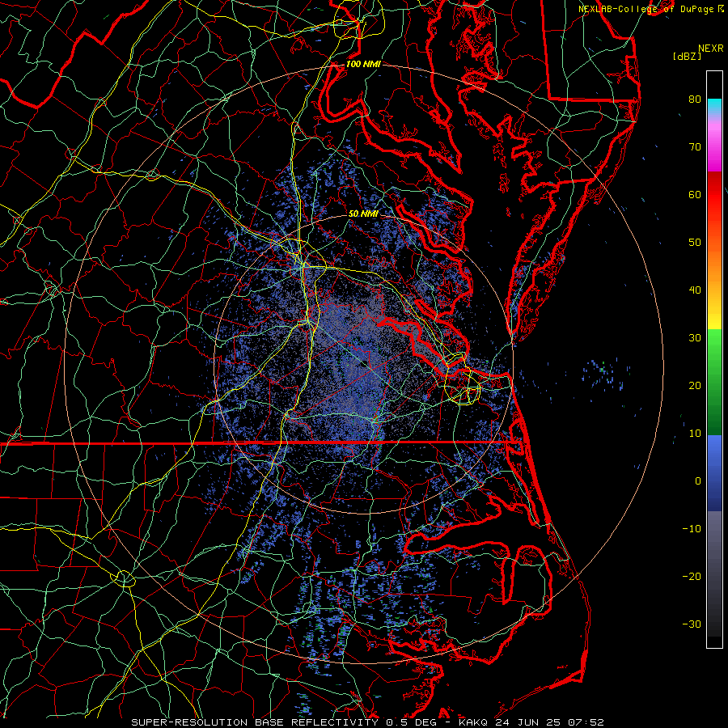Click the -10 value on the dBZ scale
728x728 pixels.
692,529
